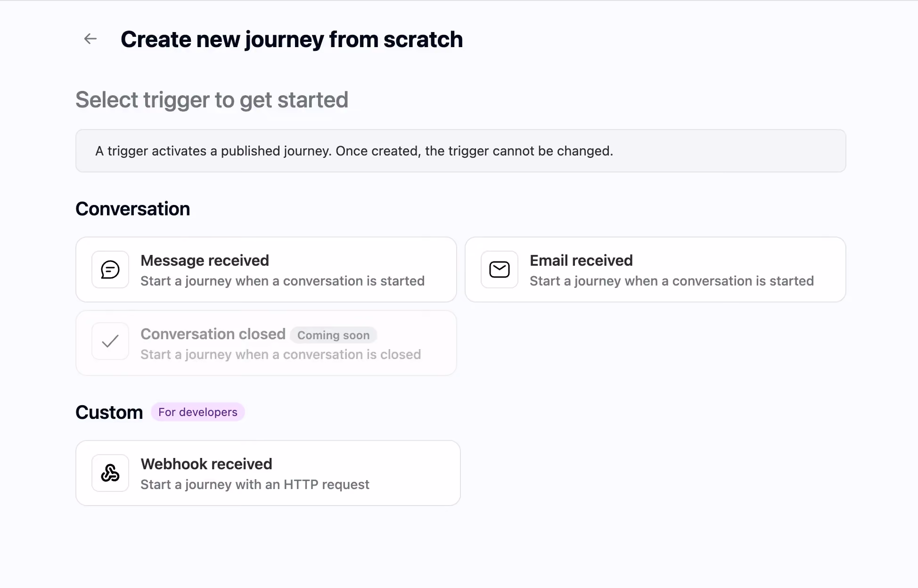
Task: Click Start a journey with an HTTP request
Action: (x=255, y=484)
